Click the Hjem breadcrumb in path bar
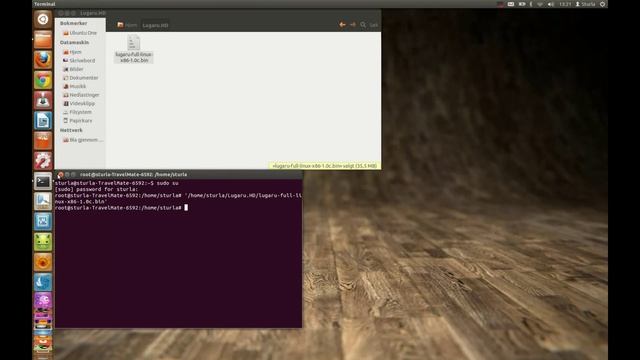 127,25
